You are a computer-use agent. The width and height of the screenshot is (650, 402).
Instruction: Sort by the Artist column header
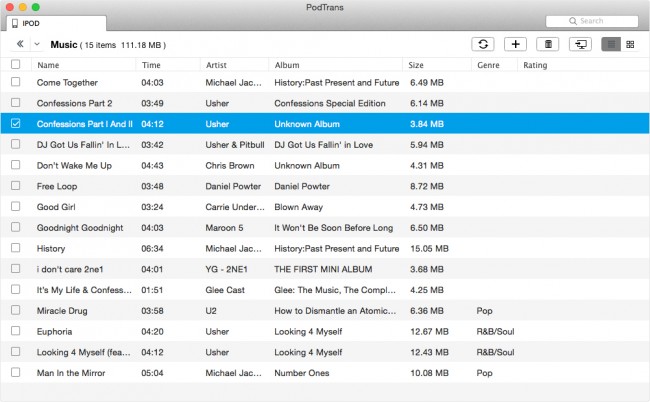pyautogui.click(x=216, y=65)
